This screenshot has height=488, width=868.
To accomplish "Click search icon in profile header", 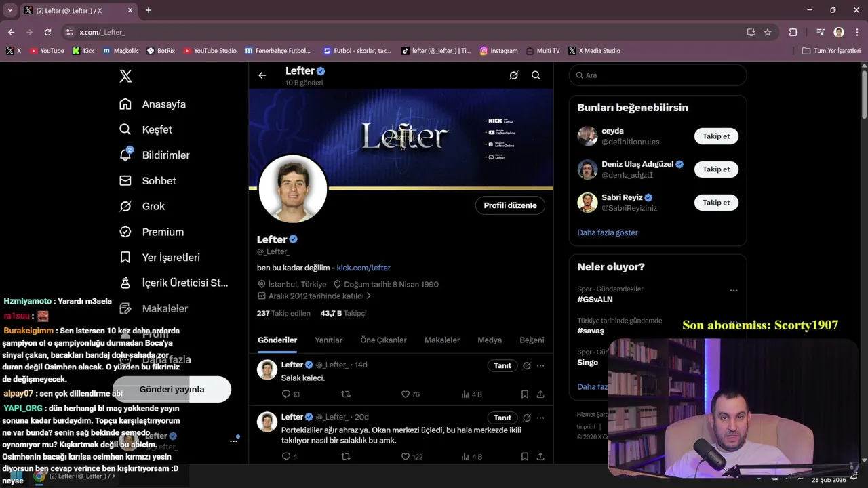I will click(x=536, y=75).
